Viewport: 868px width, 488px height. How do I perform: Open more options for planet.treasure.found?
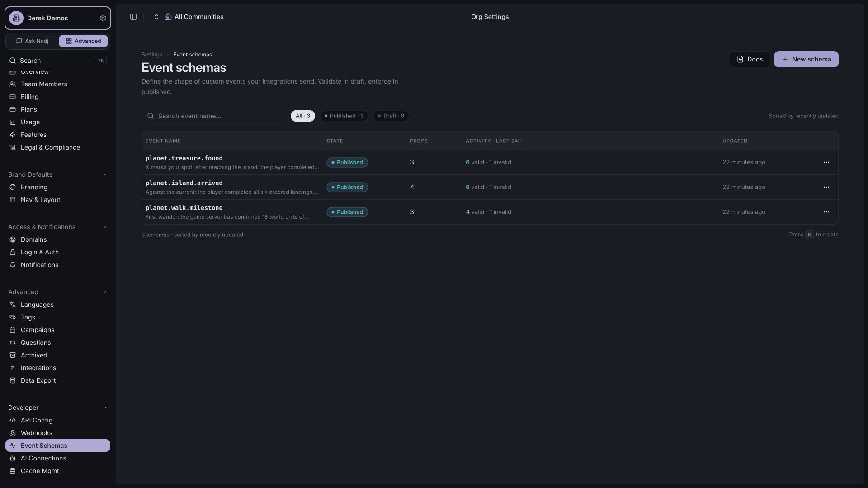point(826,162)
